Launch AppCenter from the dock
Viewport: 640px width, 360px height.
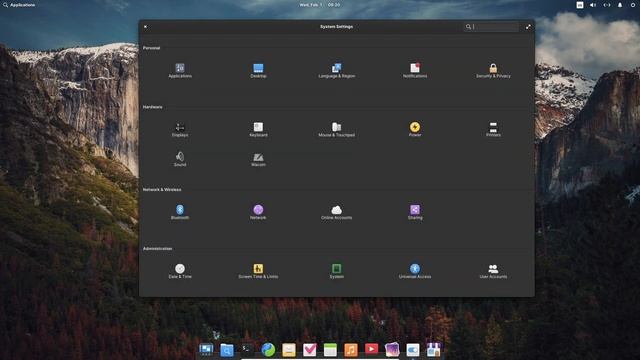433,349
